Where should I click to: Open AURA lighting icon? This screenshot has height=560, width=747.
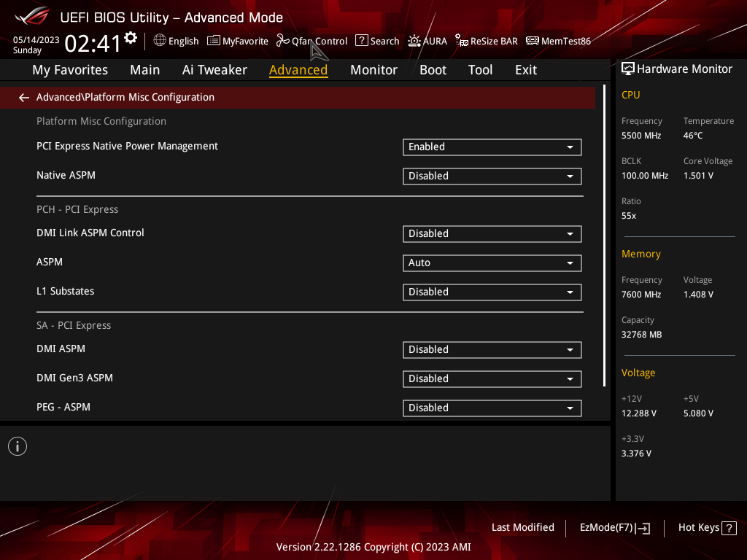pyautogui.click(x=414, y=41)
